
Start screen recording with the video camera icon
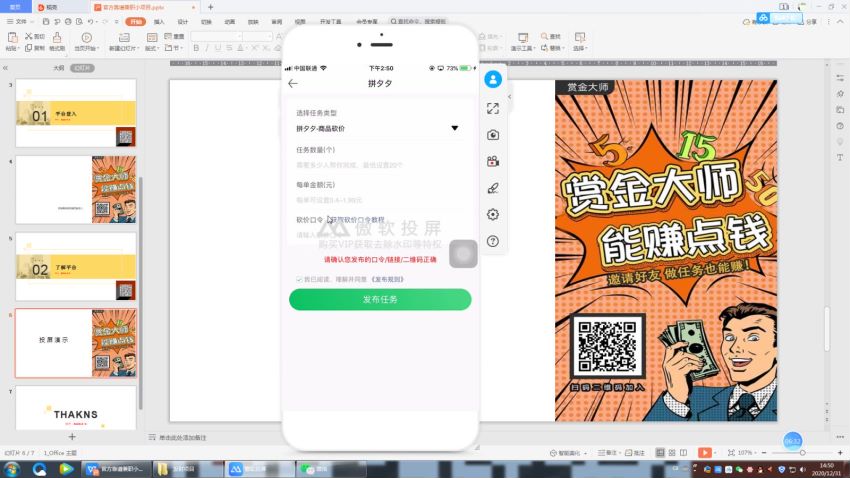click(x=493, y=162)
